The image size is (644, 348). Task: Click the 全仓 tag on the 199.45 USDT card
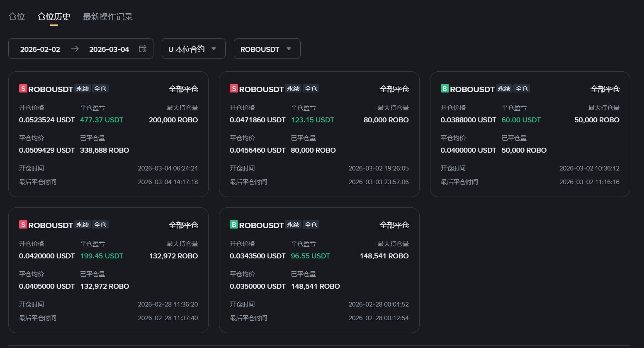100,224
